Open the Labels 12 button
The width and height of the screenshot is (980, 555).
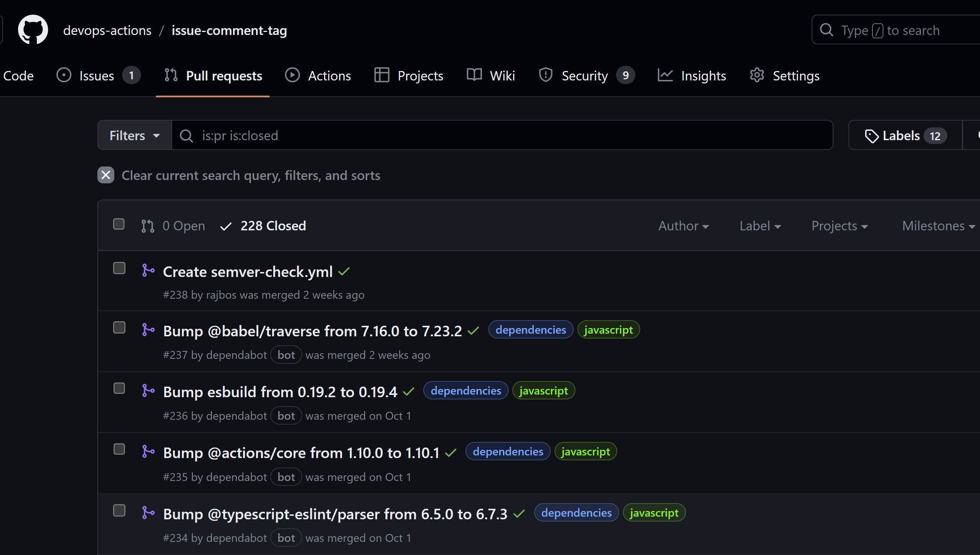(906, 135)
